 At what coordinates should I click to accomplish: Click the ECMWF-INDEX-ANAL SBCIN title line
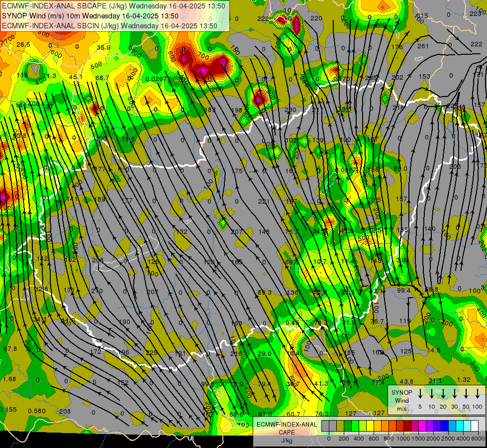109,26
